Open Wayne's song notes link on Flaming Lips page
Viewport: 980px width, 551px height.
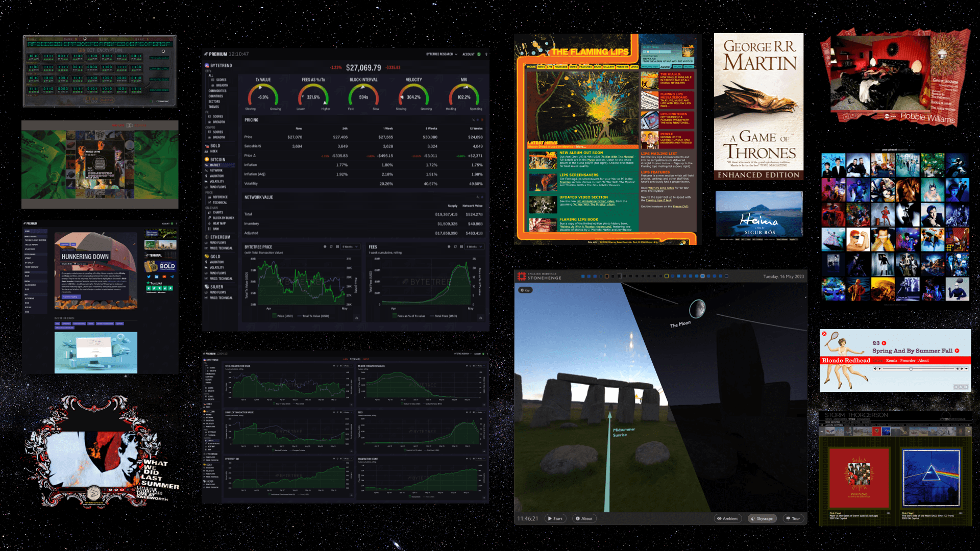[661, 188]
